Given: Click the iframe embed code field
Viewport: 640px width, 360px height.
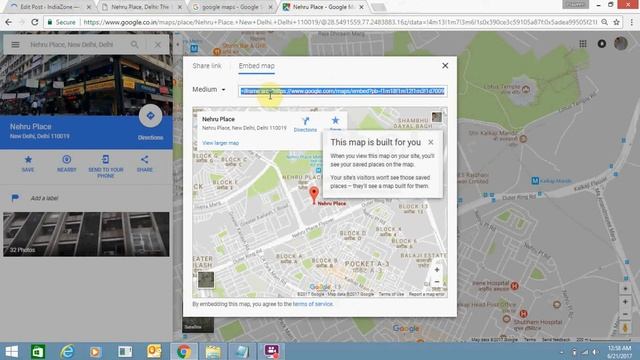Looking at the screenshot, I should [343, 91].
